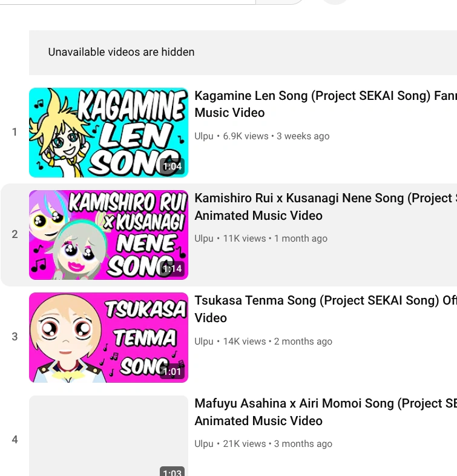Open the Kagamine Len Song thumbnail
Screen dimensions: 457x476
coord(108,133)
